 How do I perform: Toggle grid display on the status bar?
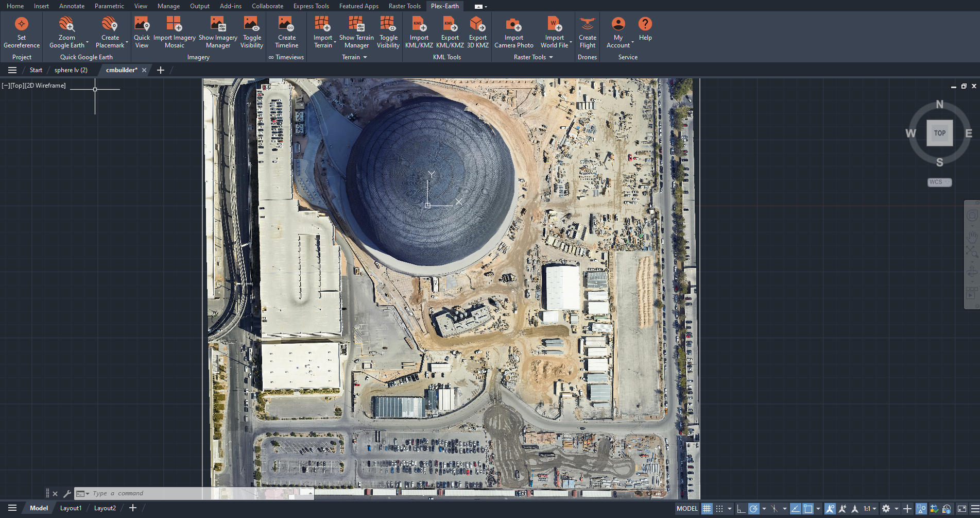tap(707, 508)
